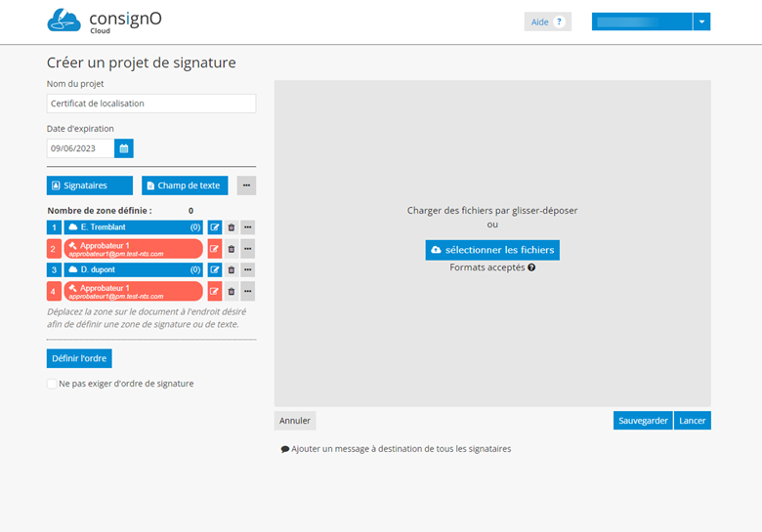Screen dimensions: 762x532
Task: Remove the Approbateur 1 entry in row 4
Action: tap(232, 291)
